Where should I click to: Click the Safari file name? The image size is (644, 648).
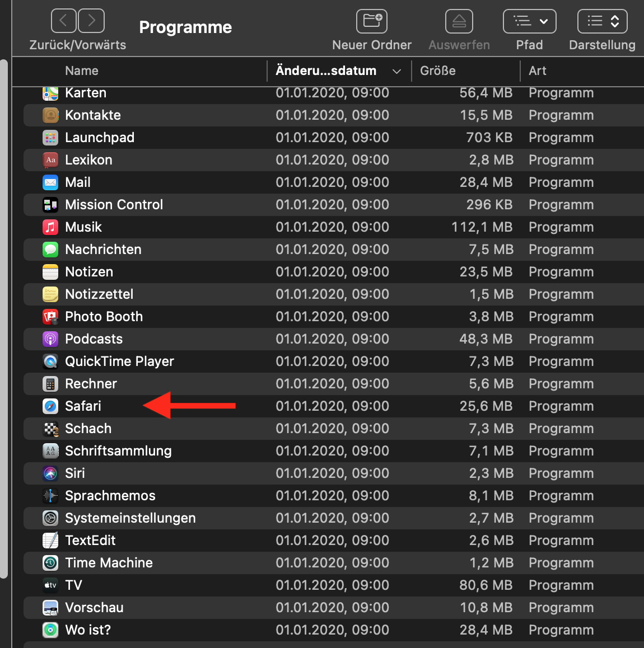click(x=83, y=406)
